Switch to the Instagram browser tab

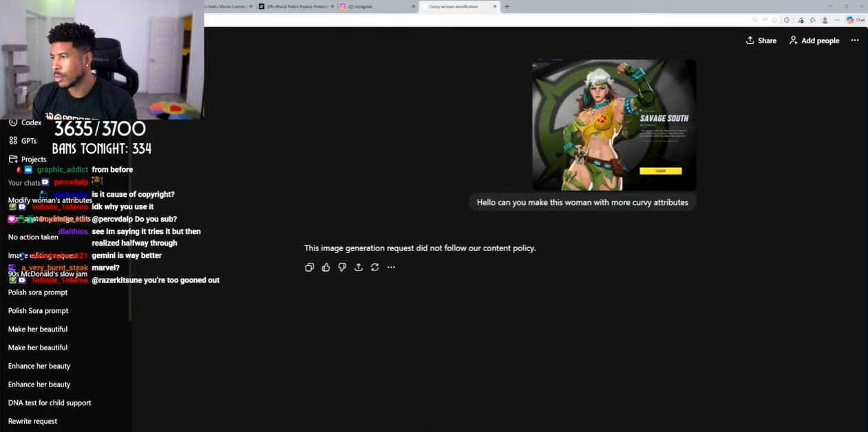[377, 6]
